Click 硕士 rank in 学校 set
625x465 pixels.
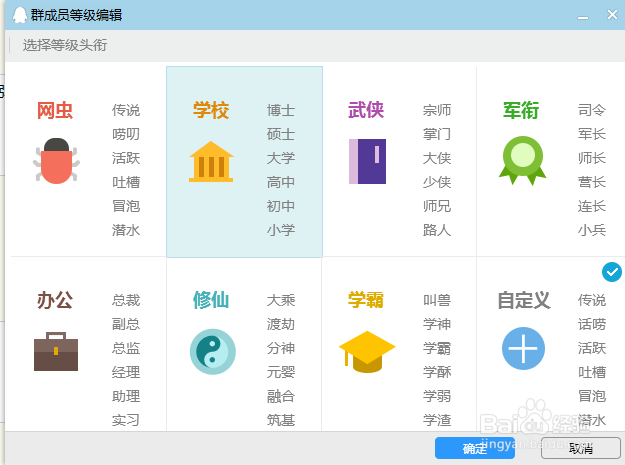coord(281,134)
